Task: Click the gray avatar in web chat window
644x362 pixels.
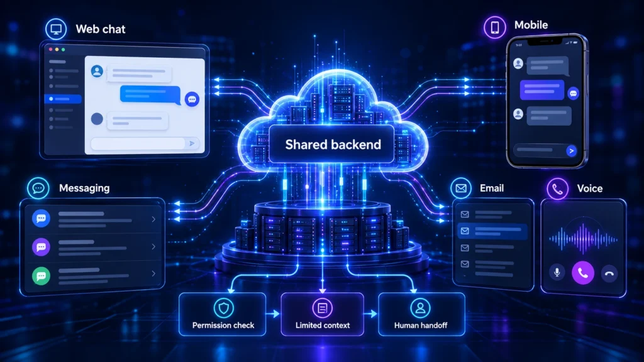Action: click(x=97, y=119)
